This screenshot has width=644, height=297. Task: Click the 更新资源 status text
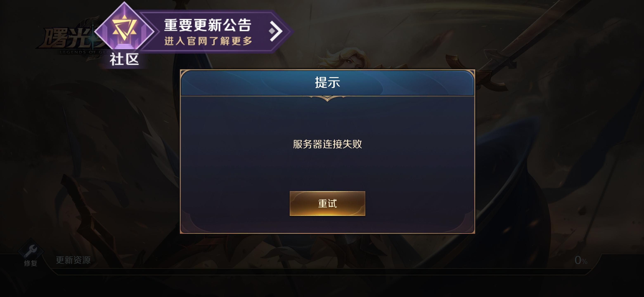pyautogui.click(x=73, y=260)
